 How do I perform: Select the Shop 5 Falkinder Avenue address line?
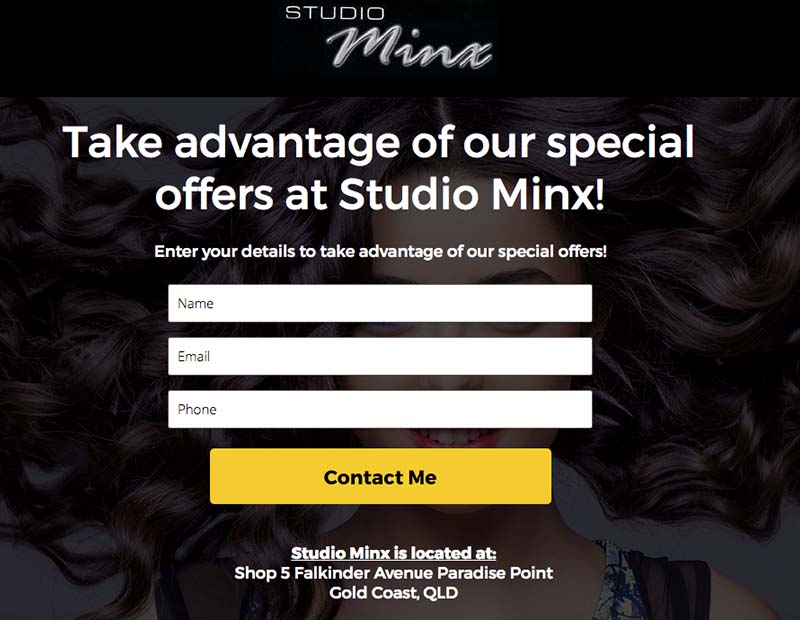[393, 573]
